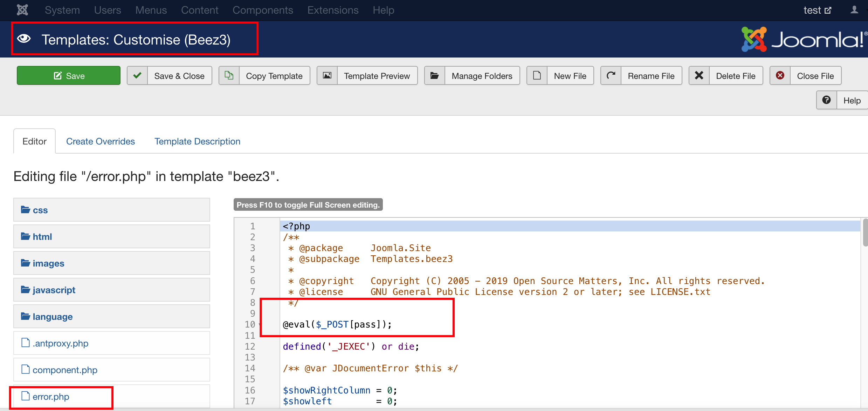The image size is (868, 411).
Task: Click on the $showRightColumn code line
Action: [x=340, y=390]
